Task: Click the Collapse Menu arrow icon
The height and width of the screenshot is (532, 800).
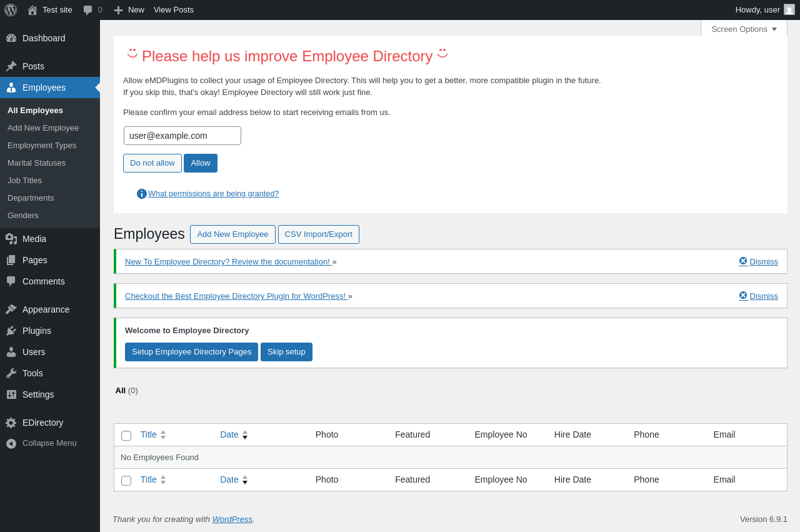Action: (11, 443)
